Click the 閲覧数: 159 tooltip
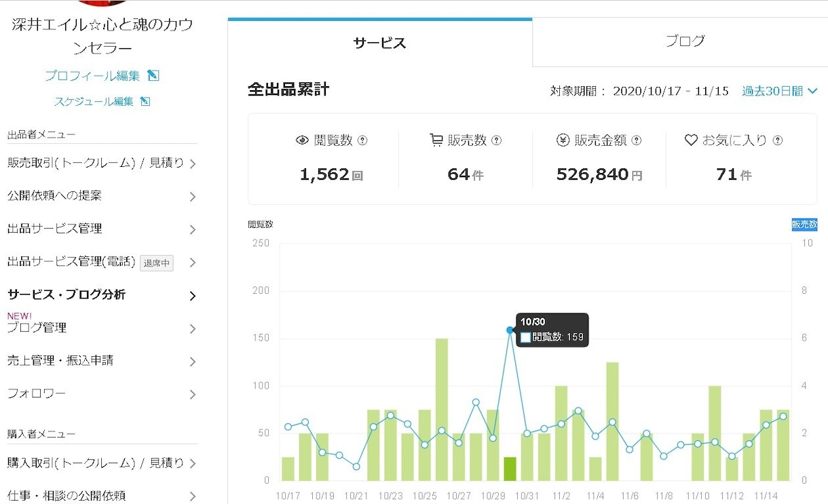The image size is (828, 504). tap(552, 330)
